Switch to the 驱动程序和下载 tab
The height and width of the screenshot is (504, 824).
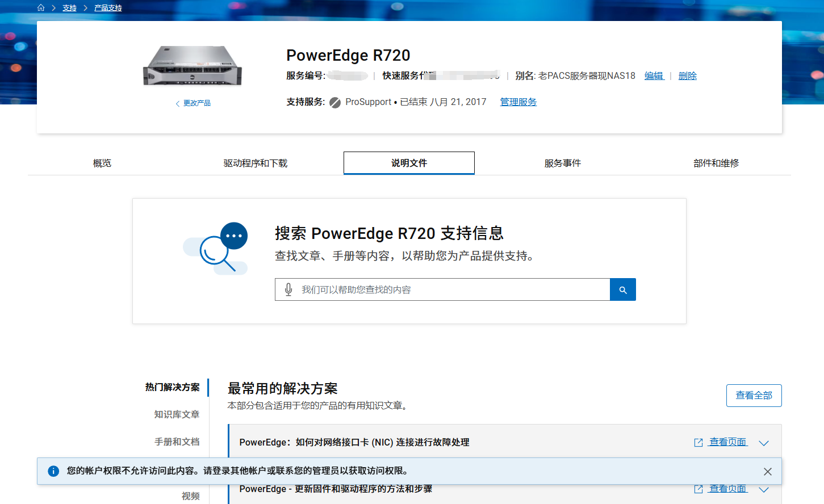click(256, 163)
